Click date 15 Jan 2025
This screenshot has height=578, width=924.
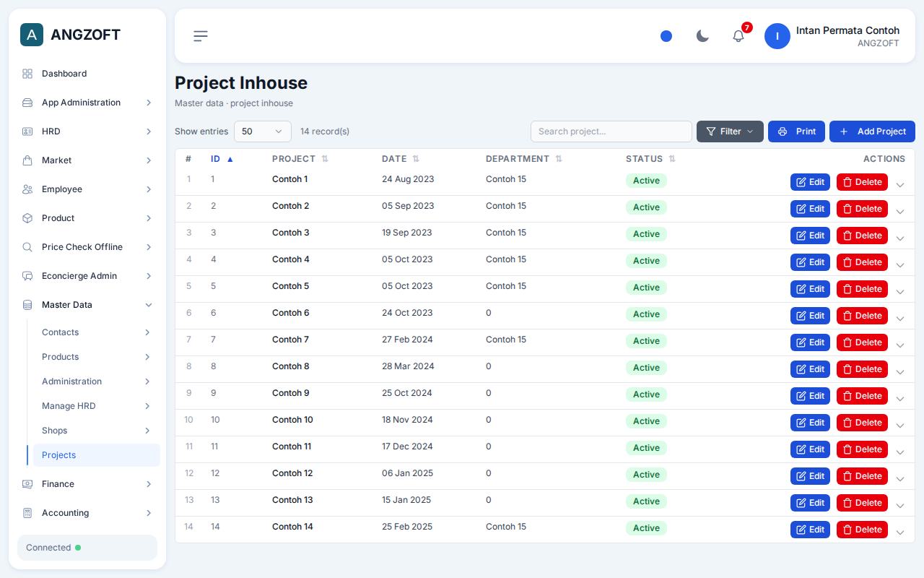[406, 500]
